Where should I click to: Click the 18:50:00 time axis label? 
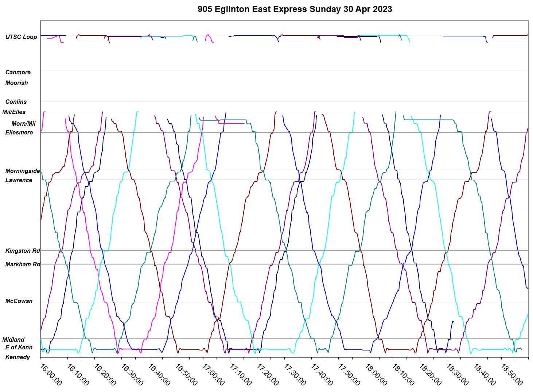(511, 374)
